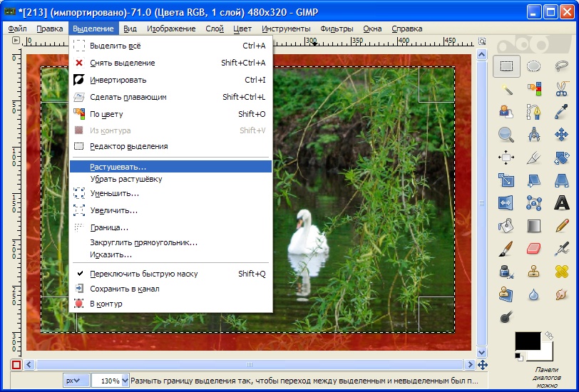The height and width of the screenshot is (392, 579).
Task: Toggle zoom-on-resize magnifier icon above scrollbar
Action: pyautogui.click(x=482, y=41)
